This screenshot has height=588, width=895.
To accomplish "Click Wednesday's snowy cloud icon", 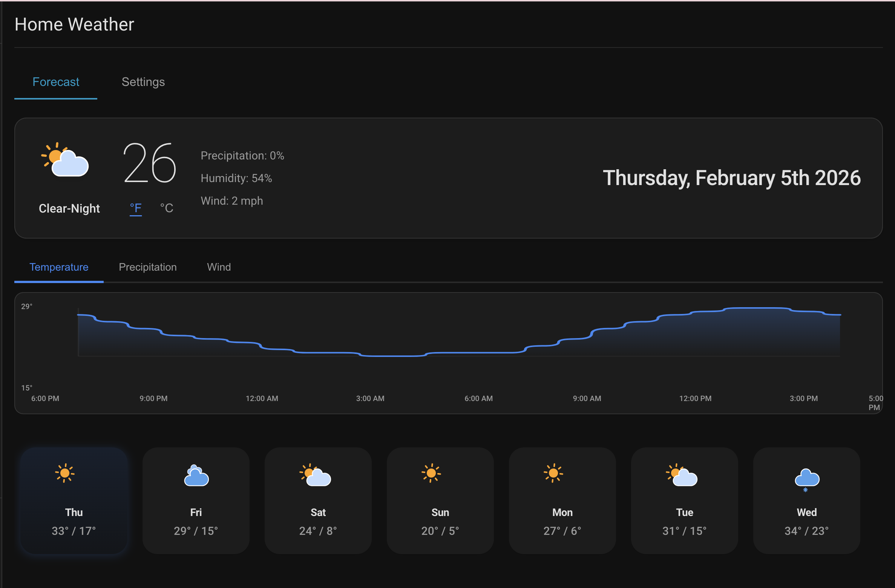I will 807,479.
